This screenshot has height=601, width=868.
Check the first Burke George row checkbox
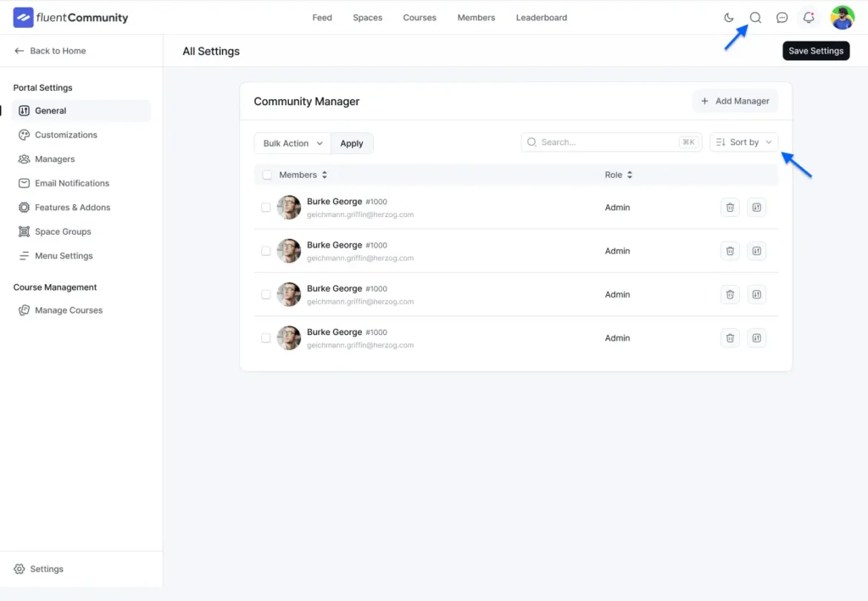265,208
